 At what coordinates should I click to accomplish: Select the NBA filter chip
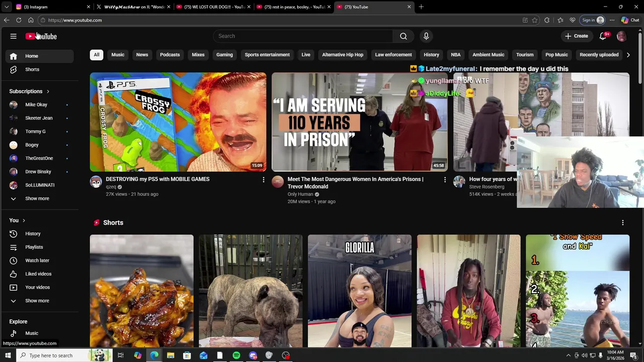pos(456,55)
